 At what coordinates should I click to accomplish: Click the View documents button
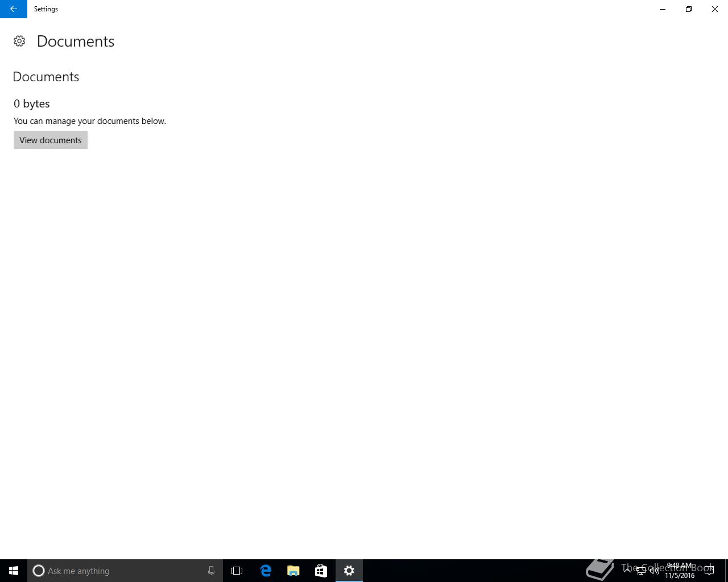click(x=51, y=140)
